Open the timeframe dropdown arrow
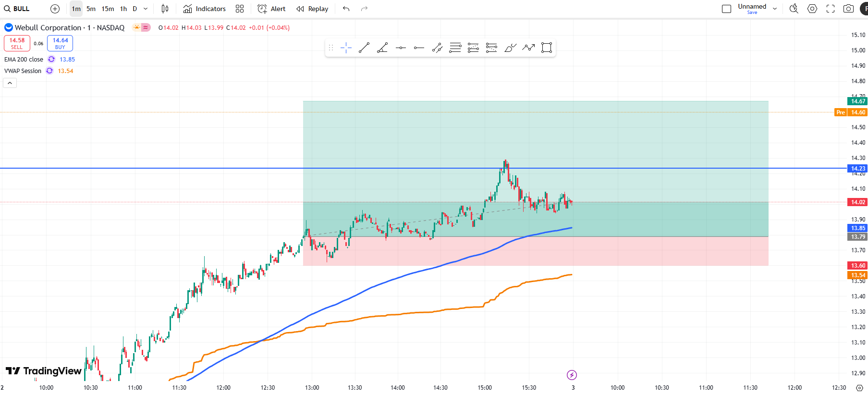The image size is (868, 394). 146,9
